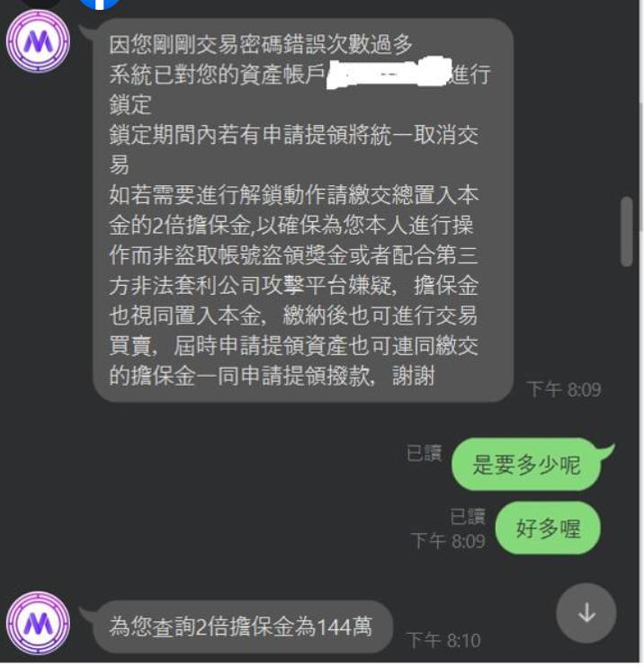This screenshot has height=667, width=644.
Task: Click the chat scrollbar thumb
Action: point(627,232)
